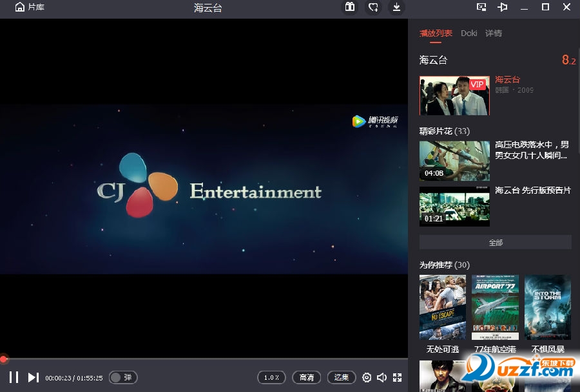Image resolution: width=580 pixels, height=392 pixels.
Task: Toggle the 弹 danmaku switch
Action: tap(123, 377)
